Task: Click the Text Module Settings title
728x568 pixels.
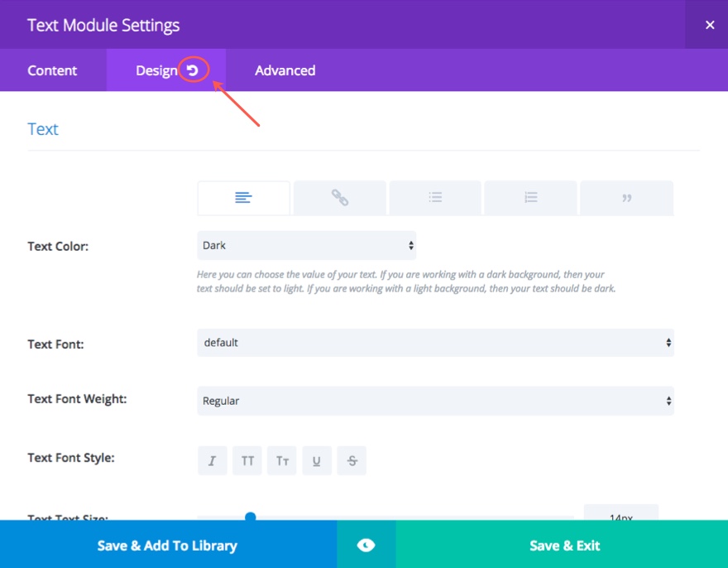Action: [103, 25]
